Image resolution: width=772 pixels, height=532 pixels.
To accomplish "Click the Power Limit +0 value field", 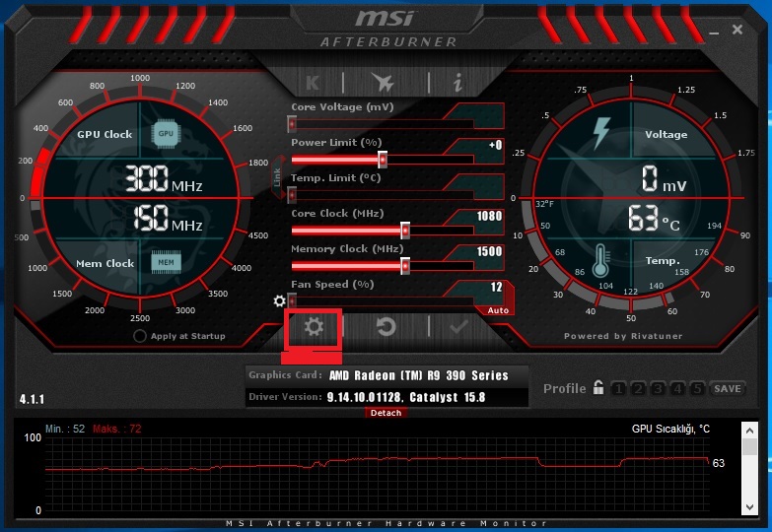I will point(495,145).
